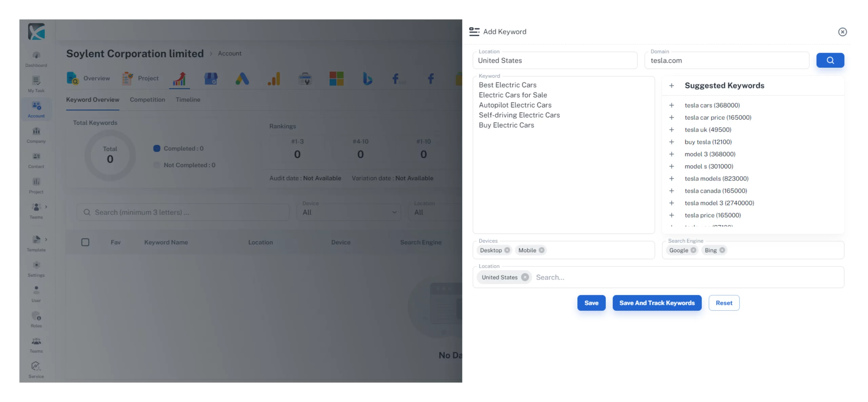
Task: Add suggested keyword tesla car price
Action: point(671,118)
